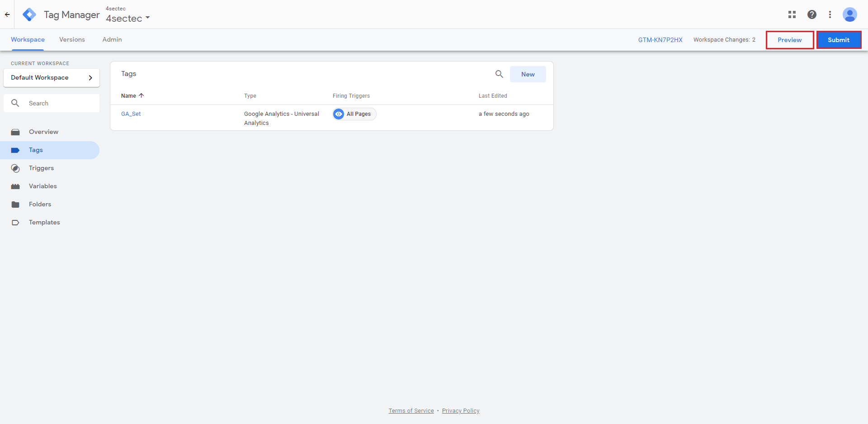Select Folders in the sidebar
The width and height of the screenshot is (868, 424).
click(x=50, y=205)
